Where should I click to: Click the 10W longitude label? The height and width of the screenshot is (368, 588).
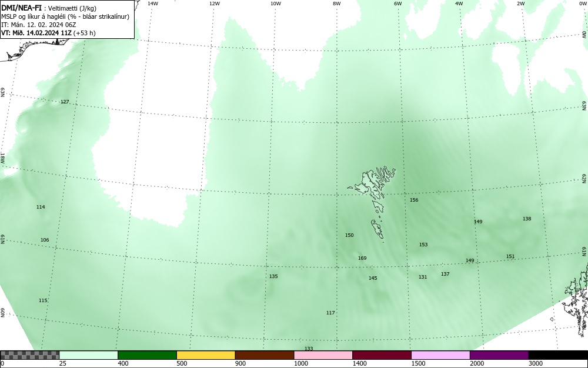(x=276, y=4)
